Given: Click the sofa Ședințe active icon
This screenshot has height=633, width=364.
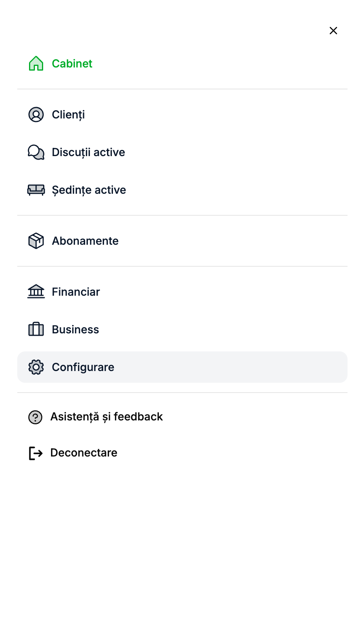Looking at the screenshot, I should [36, 190].
